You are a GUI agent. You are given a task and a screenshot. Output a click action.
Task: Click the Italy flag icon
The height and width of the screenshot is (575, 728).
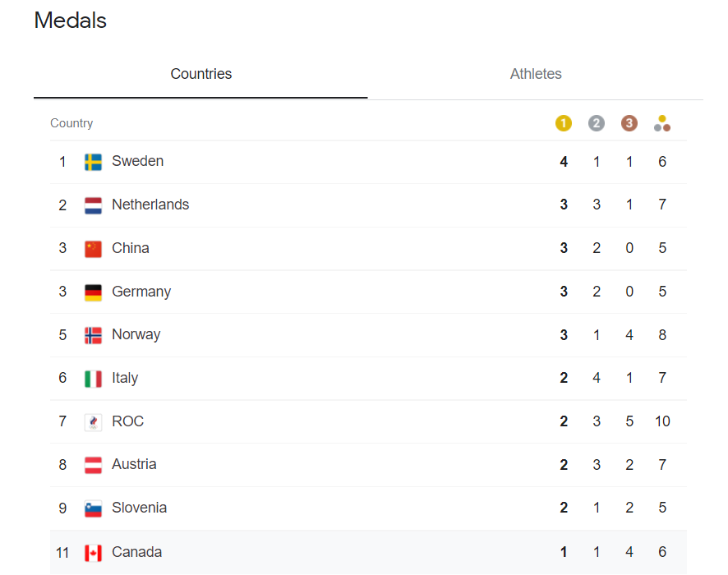pos(93,379)
